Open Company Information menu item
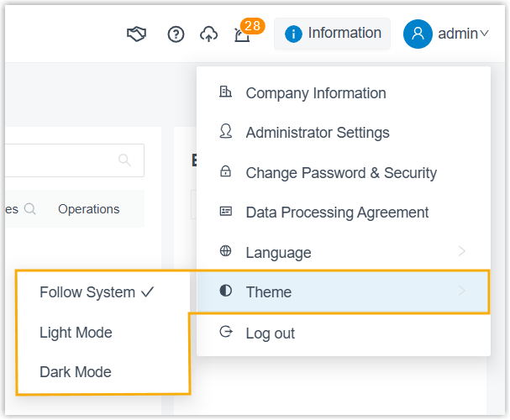Screen dimensions: 510x420 (x=315, y=93)
